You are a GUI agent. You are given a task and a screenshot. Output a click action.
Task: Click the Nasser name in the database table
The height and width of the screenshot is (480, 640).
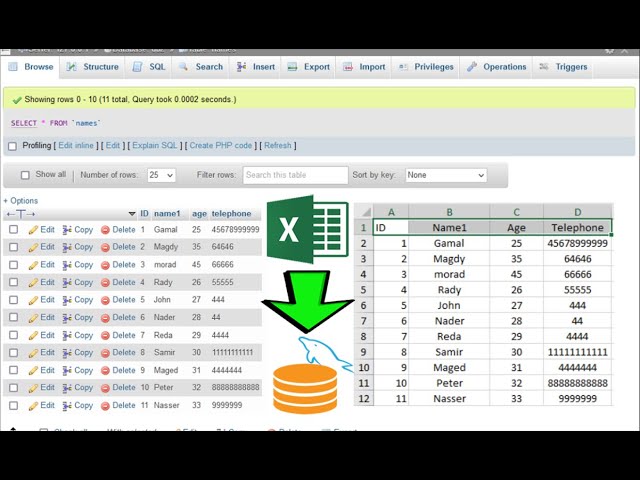tap(167, 405)
